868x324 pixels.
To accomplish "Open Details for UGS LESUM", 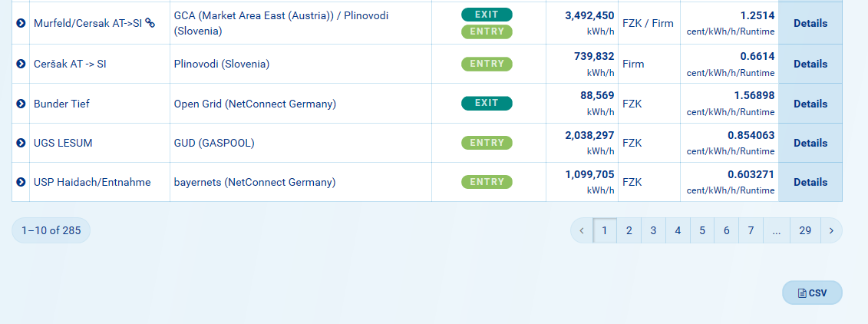I will [810, 143].
